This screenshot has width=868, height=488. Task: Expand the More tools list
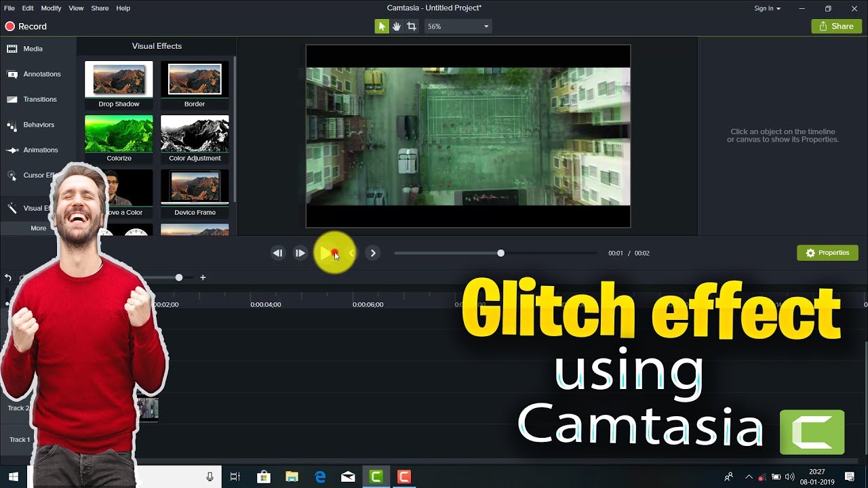tap(38, 228)
